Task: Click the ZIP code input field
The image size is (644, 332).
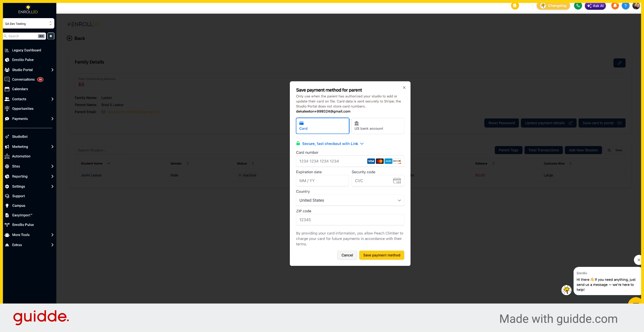Action: (350, 220)
